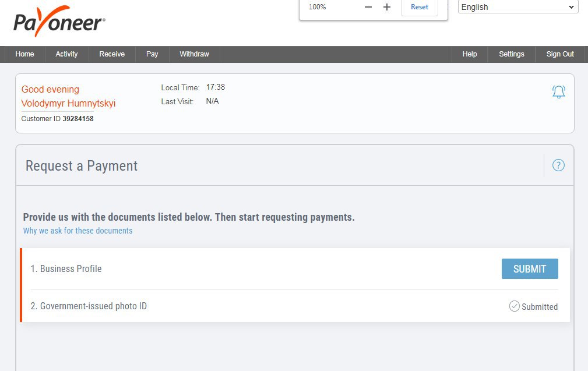Go to the Home menu

pos(24,54)
